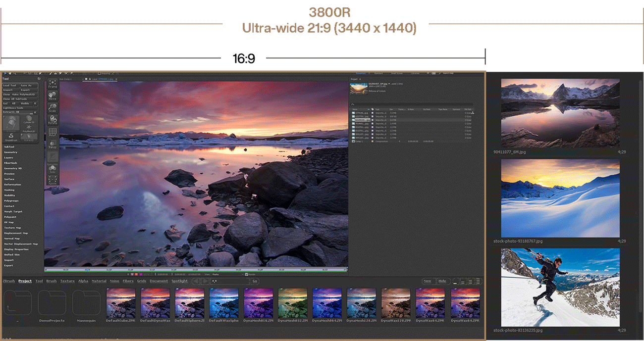644x341 pixels.
Task: Activate the Move tool icon
Action: coord(53,96)
